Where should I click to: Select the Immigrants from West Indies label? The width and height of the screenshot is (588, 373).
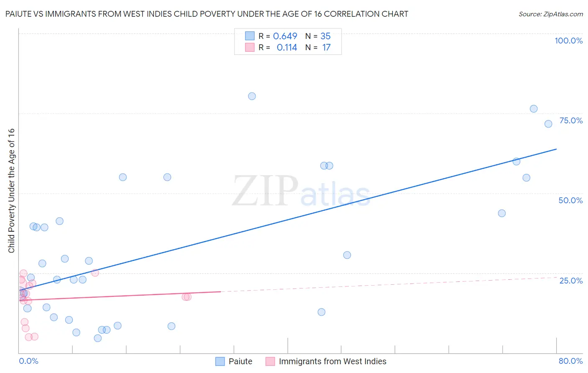coord(332,361)
